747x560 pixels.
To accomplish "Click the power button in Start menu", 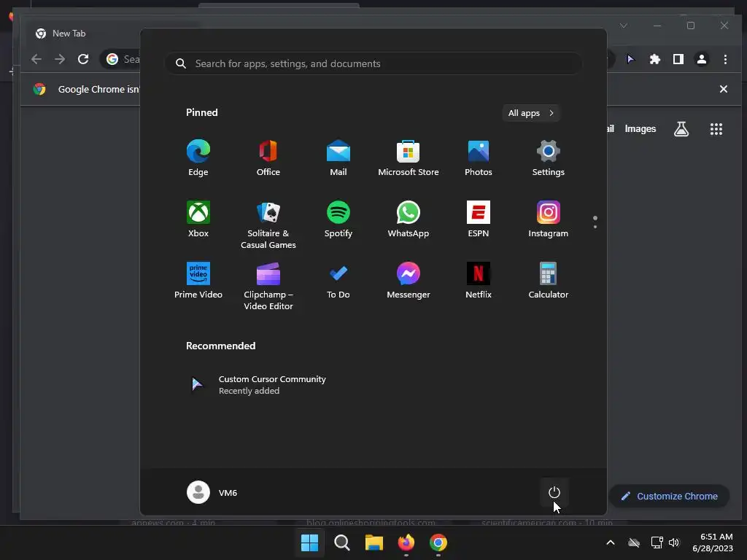I will tap(554, 492).
